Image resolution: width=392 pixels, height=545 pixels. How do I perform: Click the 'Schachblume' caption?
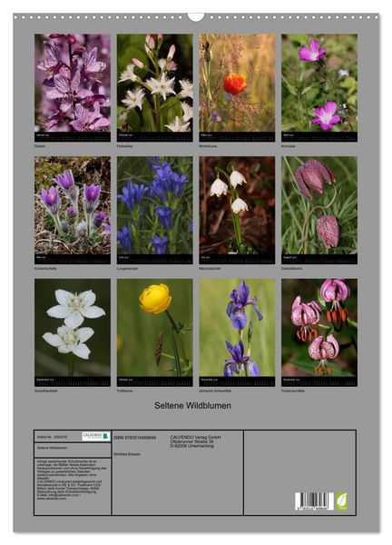click(x=291, y=269)
